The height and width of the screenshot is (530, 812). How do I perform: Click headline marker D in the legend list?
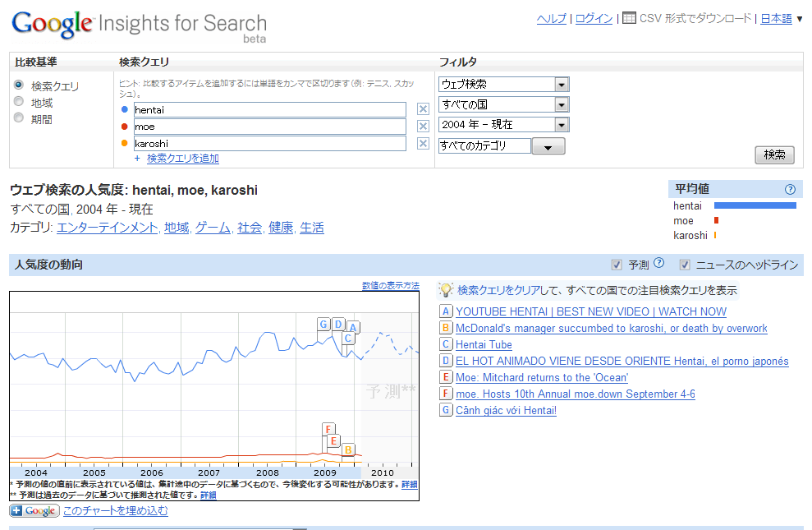(445, 361)
